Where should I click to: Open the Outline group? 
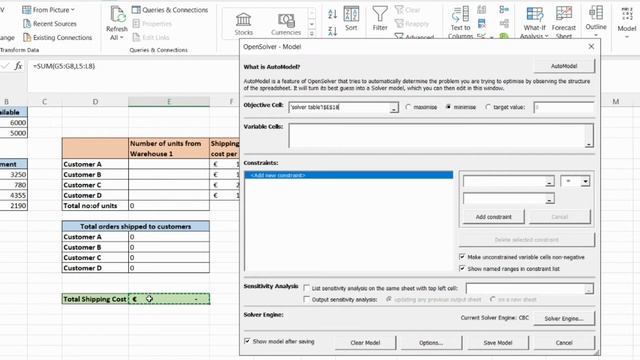tap(596, 20)
